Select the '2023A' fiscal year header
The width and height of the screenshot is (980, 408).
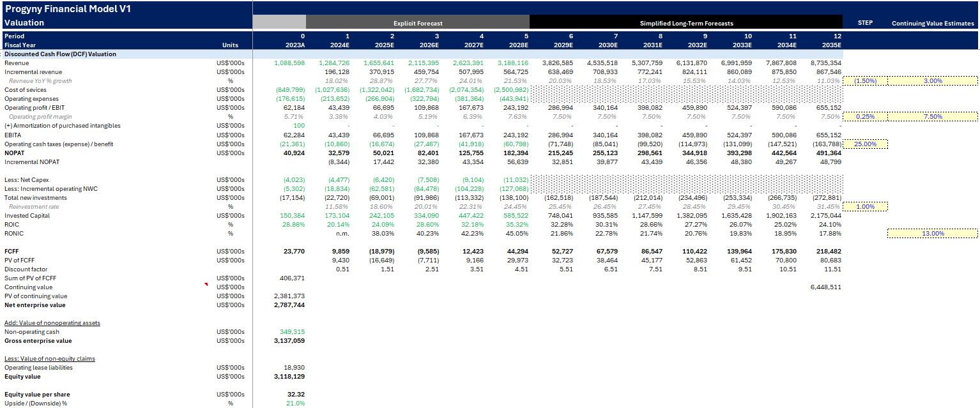coord(294,45)
